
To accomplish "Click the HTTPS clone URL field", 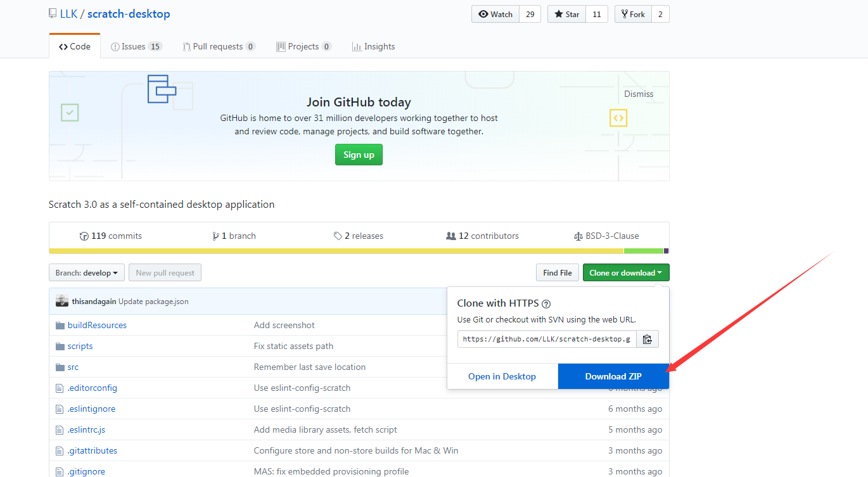I will pyautogui.click(x=547, y=339).
